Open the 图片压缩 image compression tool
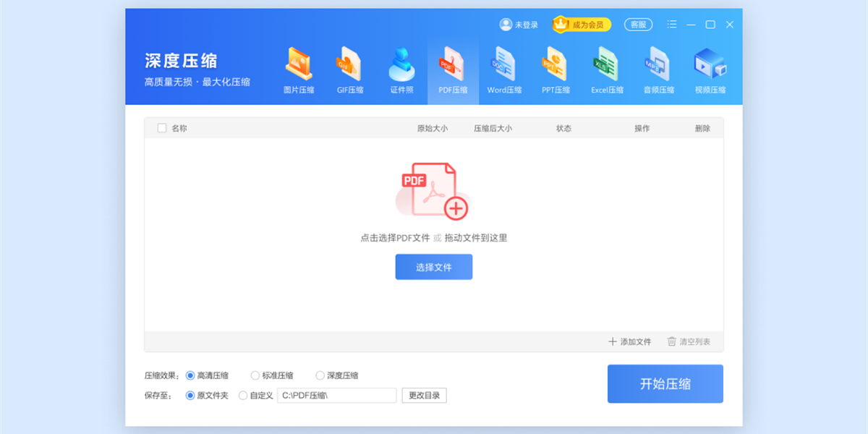 coord(299,71)
